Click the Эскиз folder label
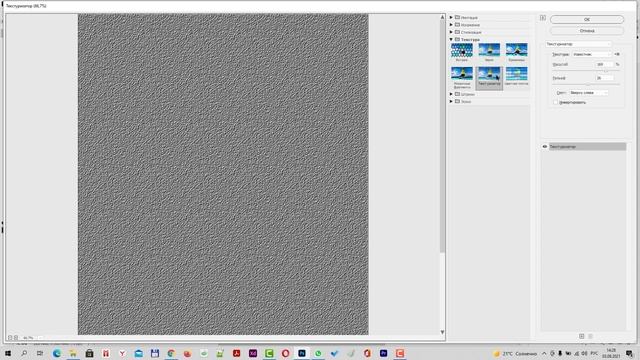Viewport: 640px width, 360px height. click(x=466, y=102)
